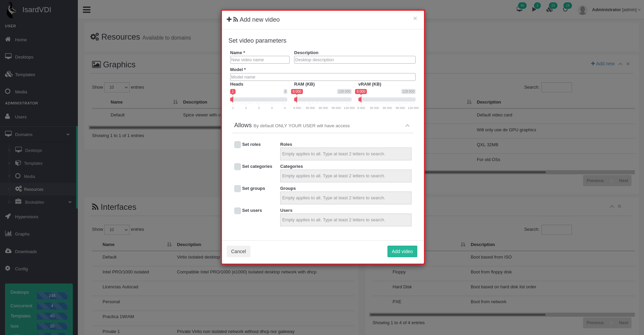Focus the Model name input field
The width and height of the screenshot is (644, 335).
click(323, 77)
